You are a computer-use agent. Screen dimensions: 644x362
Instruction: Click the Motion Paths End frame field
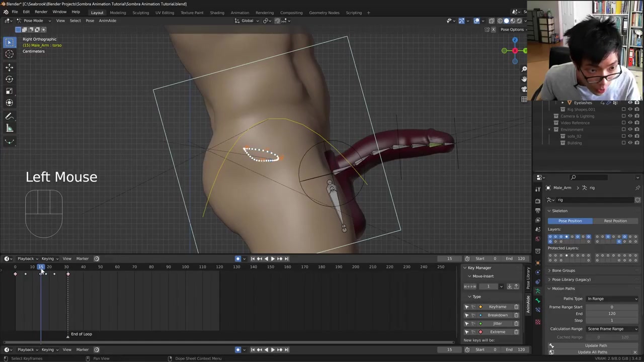611,314
